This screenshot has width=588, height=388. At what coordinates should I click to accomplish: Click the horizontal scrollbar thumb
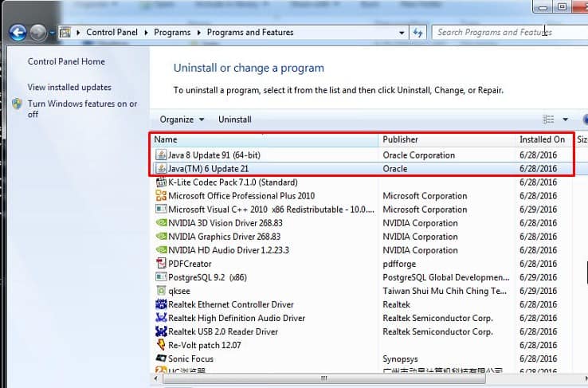[324, 378]
